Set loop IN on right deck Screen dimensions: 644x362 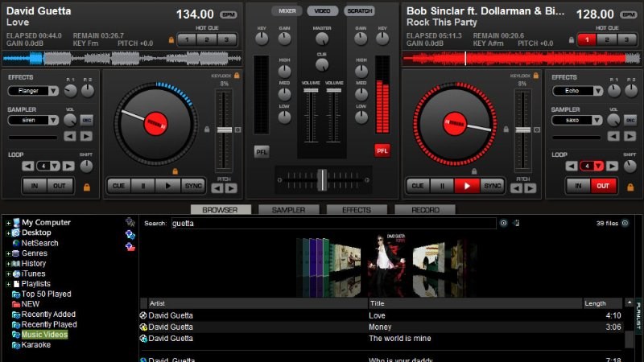click(x=578, y=186)
